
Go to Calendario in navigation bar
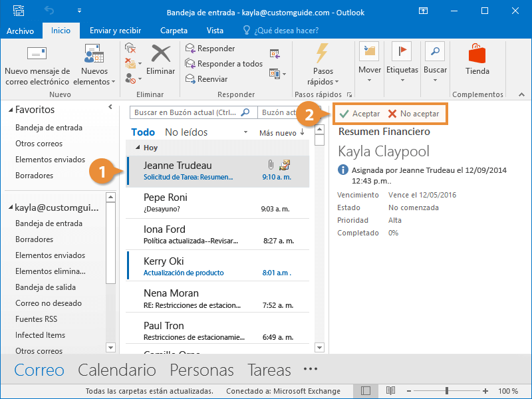(117, 370)
